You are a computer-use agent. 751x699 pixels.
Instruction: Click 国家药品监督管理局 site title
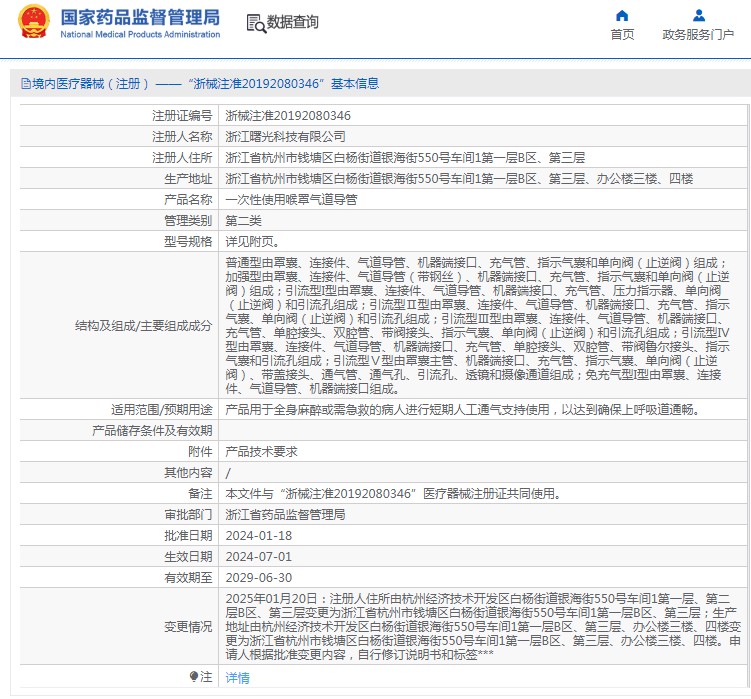pyautogui.click(x=140, y=18)
